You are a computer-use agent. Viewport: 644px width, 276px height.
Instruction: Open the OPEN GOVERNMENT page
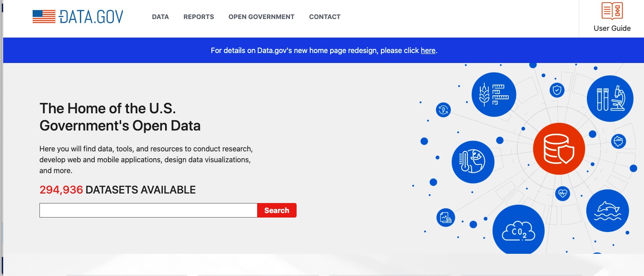pyautogui.click(x=261, y=17)
